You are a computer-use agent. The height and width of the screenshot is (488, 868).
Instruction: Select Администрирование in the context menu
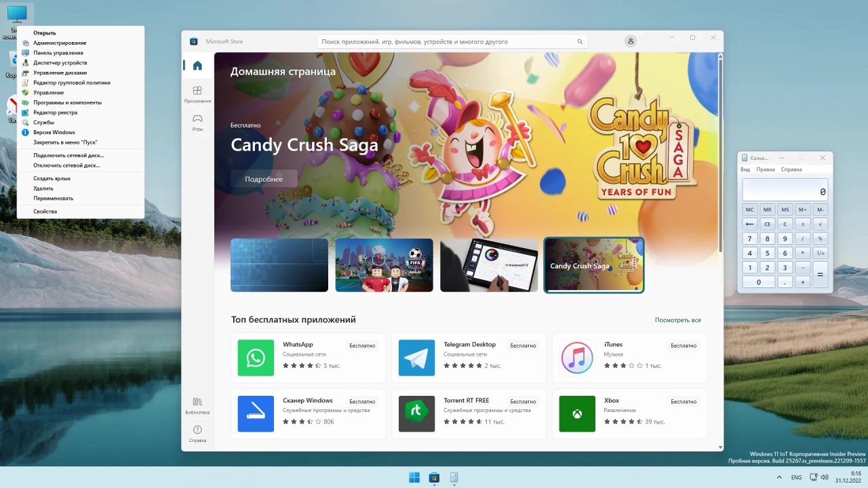[x=81, y=43]
